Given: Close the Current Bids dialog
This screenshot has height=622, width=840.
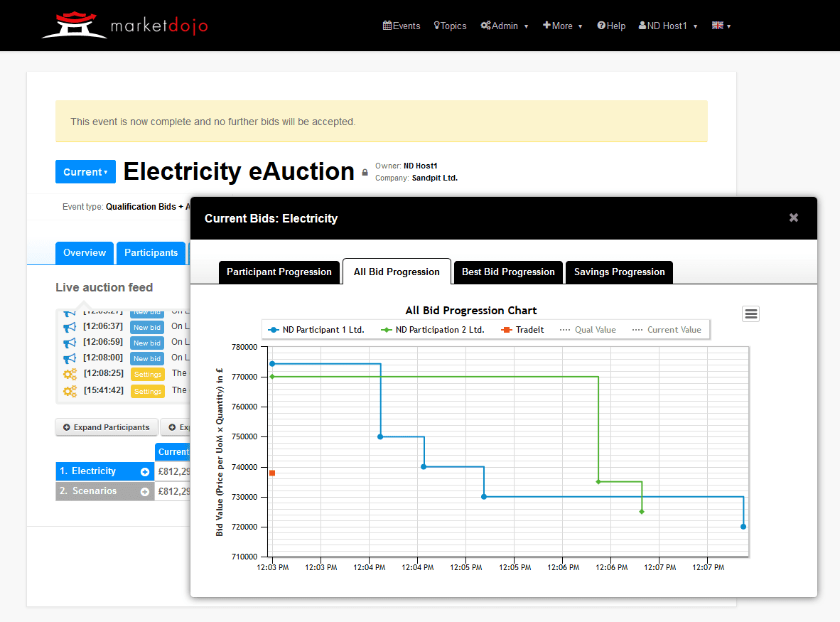Looking at the screenshot, I should pyautogui.click(x=794, y=218).
